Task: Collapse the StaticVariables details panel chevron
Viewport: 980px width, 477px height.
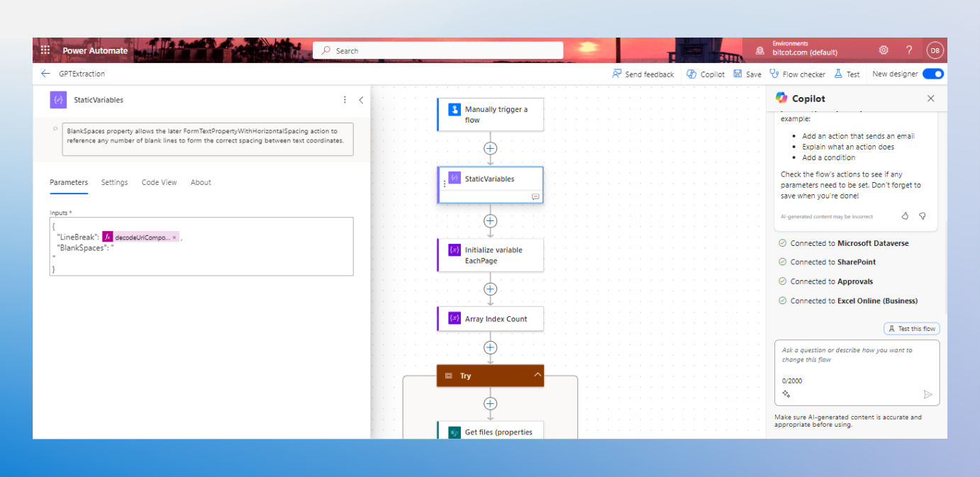Action: pyautogui.click(x=361, y=100)
